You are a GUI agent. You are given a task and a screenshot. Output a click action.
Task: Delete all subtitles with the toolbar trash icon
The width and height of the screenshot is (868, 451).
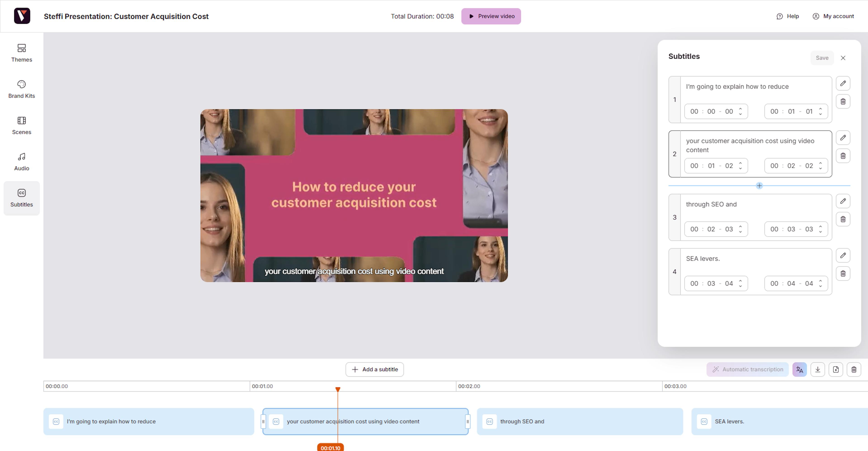click(x=854, y=369)
